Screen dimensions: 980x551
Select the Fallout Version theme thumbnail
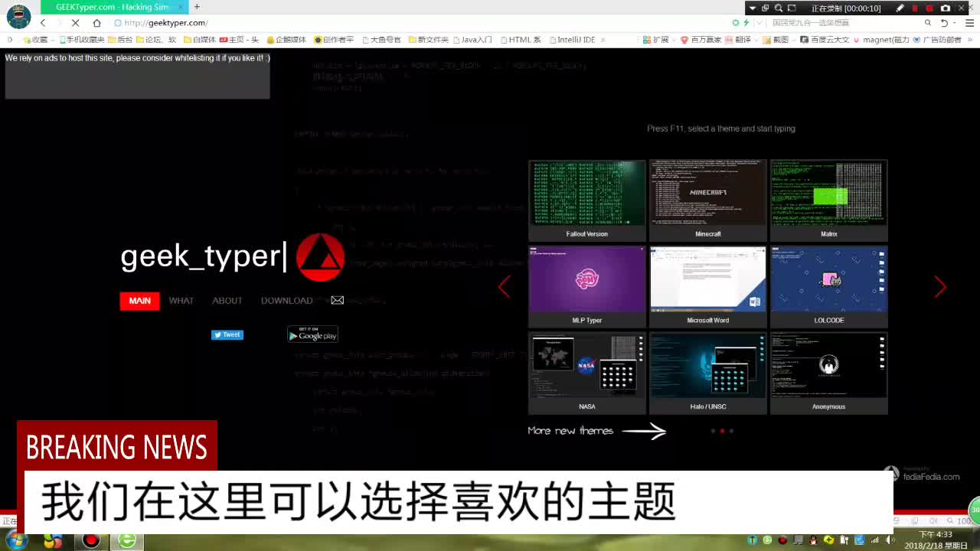(x=587, y=201)
